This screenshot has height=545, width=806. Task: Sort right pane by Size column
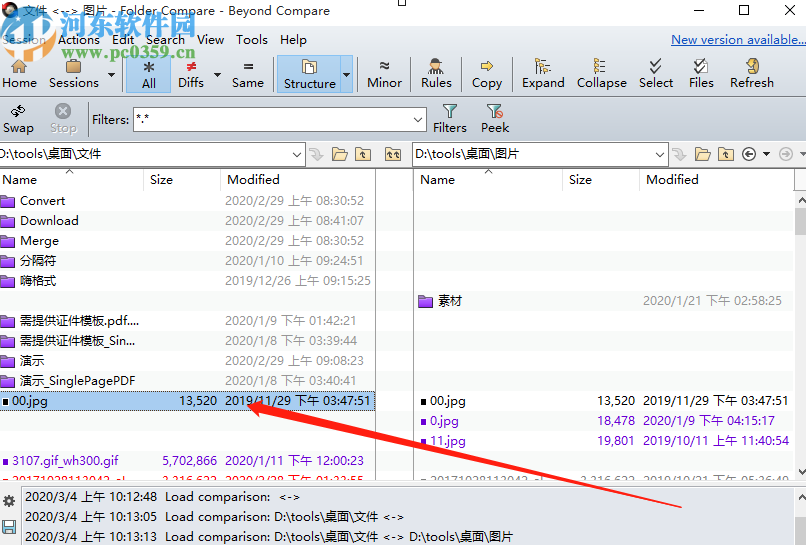pos(601,180)
